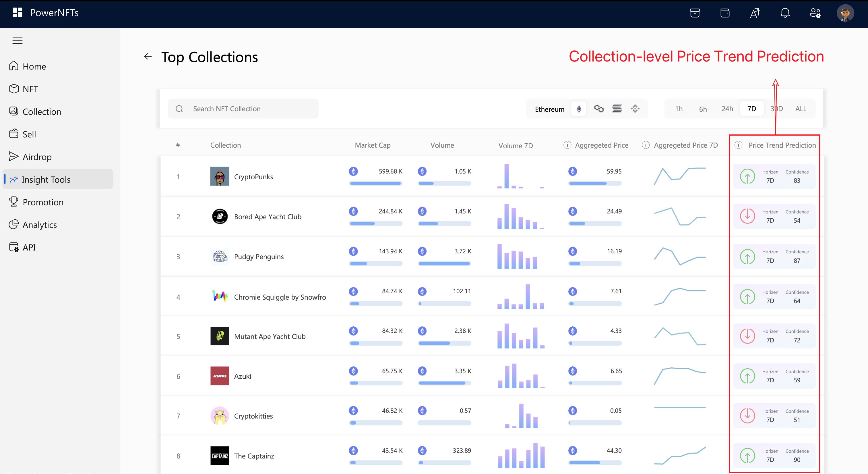The width and height of the screenshot is (868, 474).
Task: Click the back arrow beside Top Collections
Action: (148, 57)
